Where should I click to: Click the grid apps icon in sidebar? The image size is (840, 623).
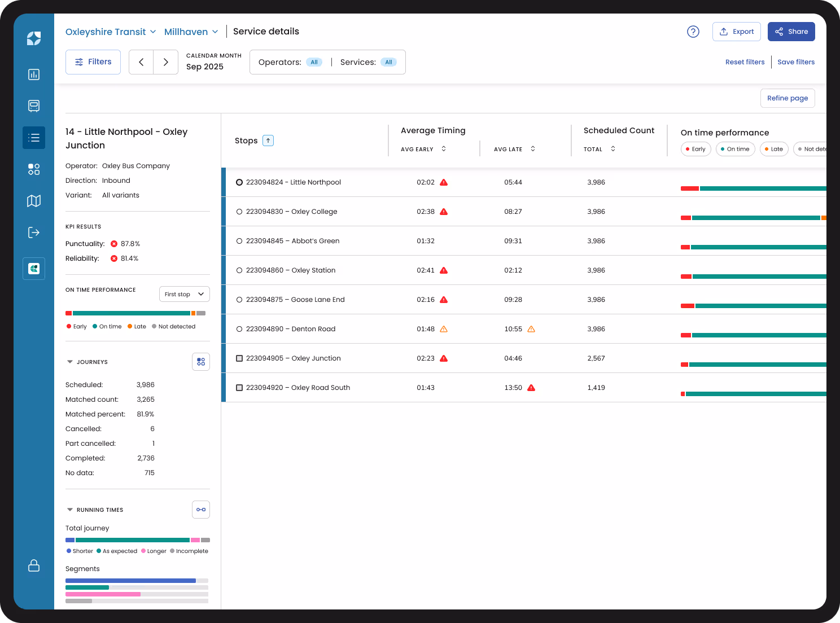[34, 169]
